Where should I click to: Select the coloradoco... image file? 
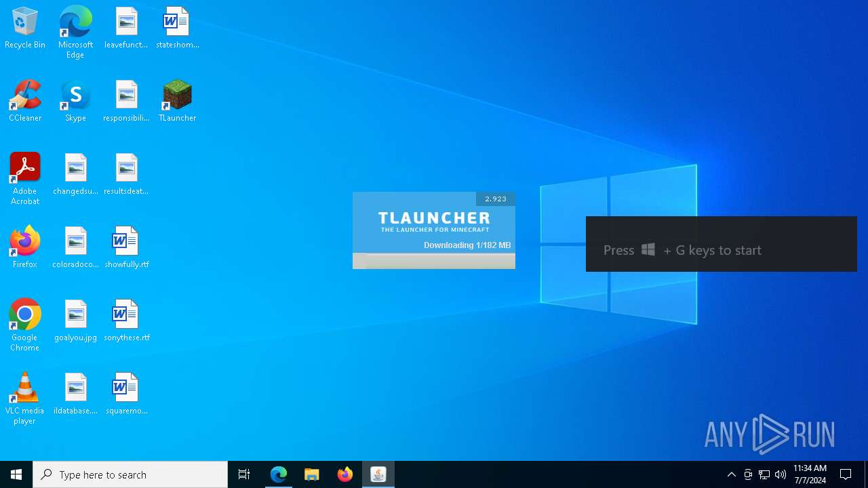pos(75,248)
